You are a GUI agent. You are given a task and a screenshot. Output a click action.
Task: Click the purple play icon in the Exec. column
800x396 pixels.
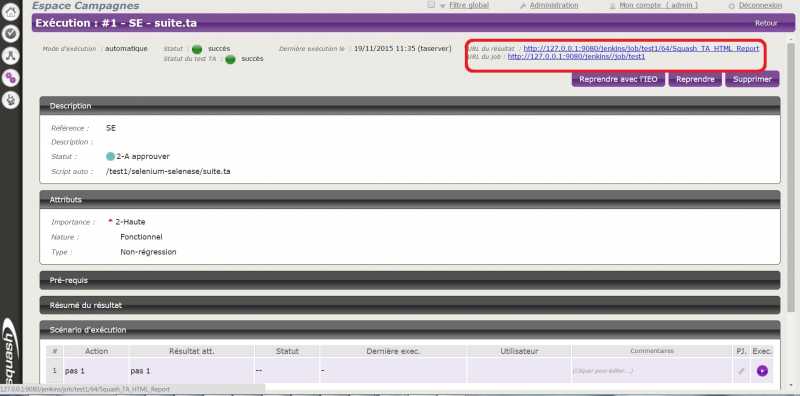762,371
